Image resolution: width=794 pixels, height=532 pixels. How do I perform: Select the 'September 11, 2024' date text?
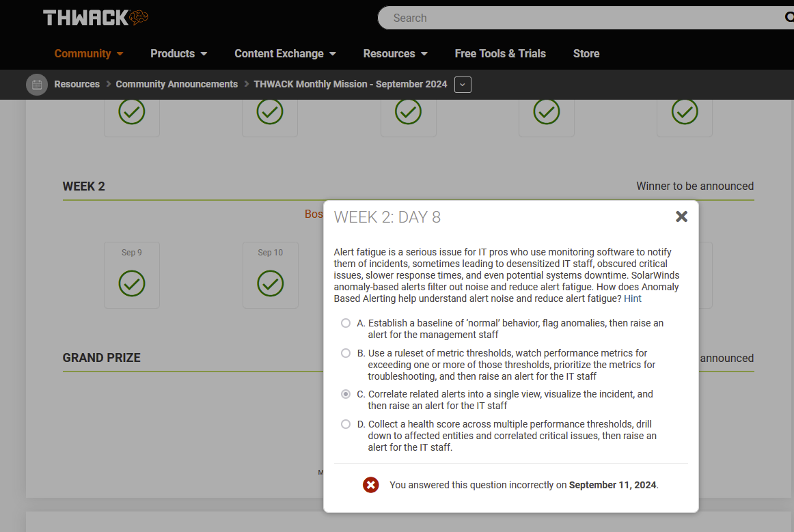[x=613, y=485]
